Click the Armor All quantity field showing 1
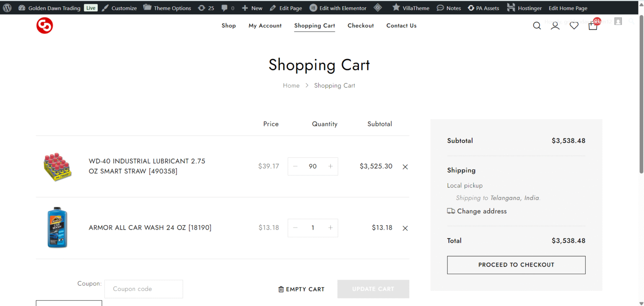644x306 pixels. coord(313,228)
